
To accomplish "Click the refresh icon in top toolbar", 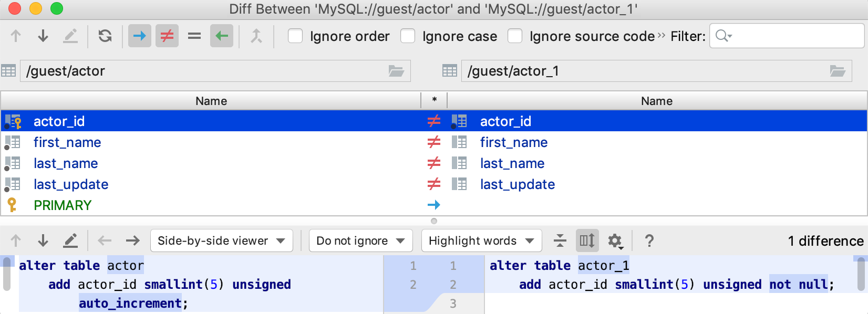I will pyautogui.click(x=105, y=36).
